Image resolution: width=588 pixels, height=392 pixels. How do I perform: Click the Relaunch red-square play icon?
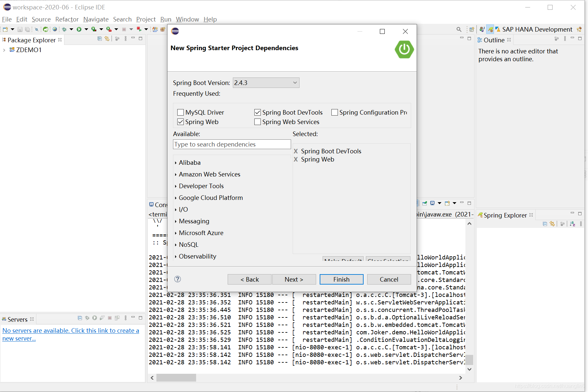pos(139,29)
